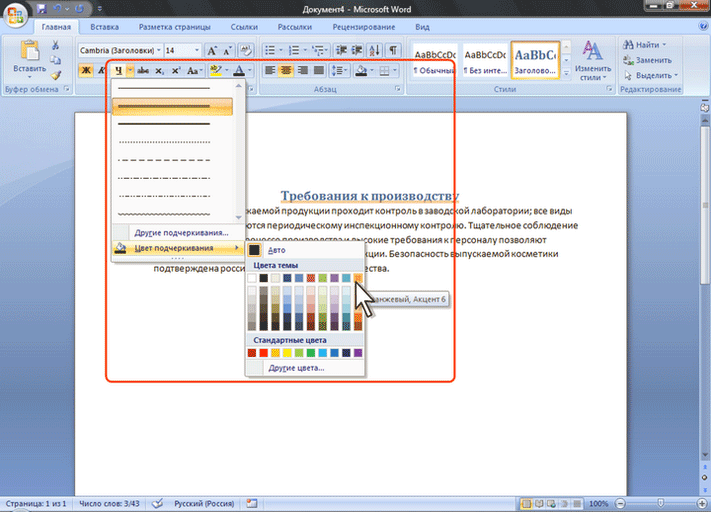Open the font size dropdown
Screen dimensions: 711x512
click(196, 49)
